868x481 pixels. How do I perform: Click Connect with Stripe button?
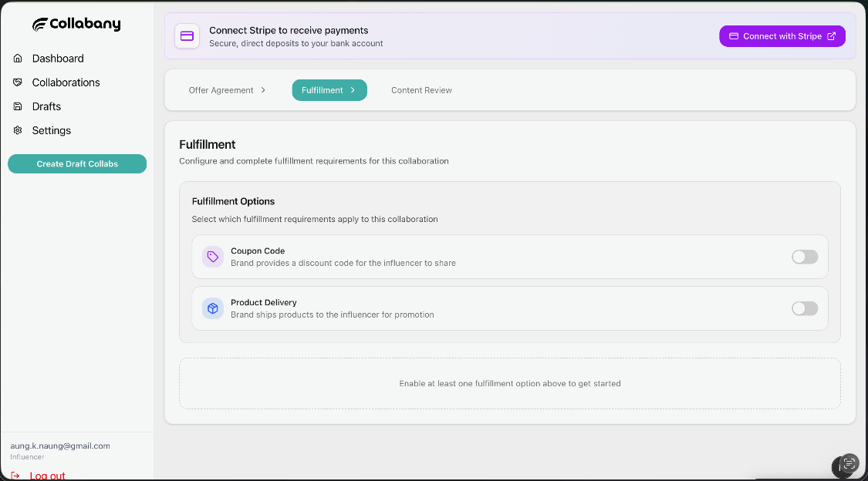(x=782, y=36)
